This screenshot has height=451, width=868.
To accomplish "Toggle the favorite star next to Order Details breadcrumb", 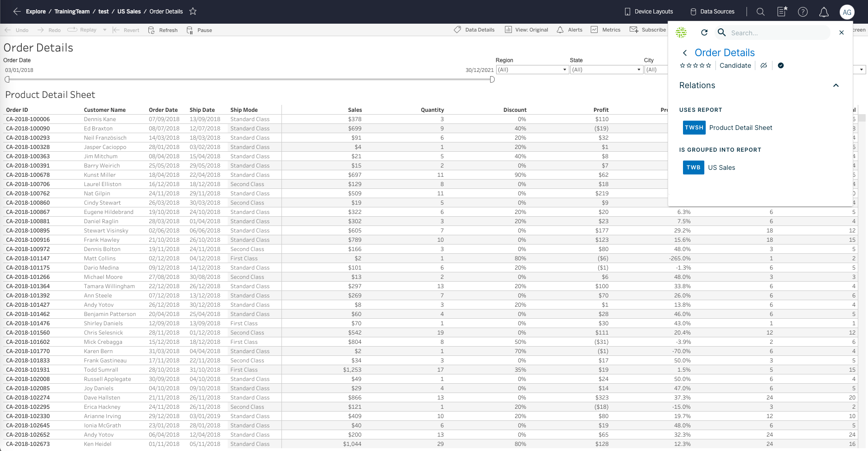I will (192, 11).
